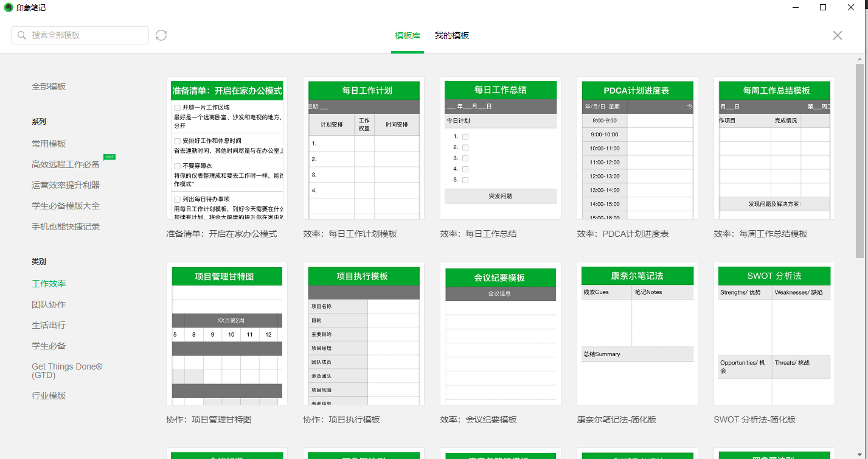Viewport: 868px width, 459px height.
Task: Click the HOT badge beside 高效远程工作必备
Action: [x=109, y=157]
